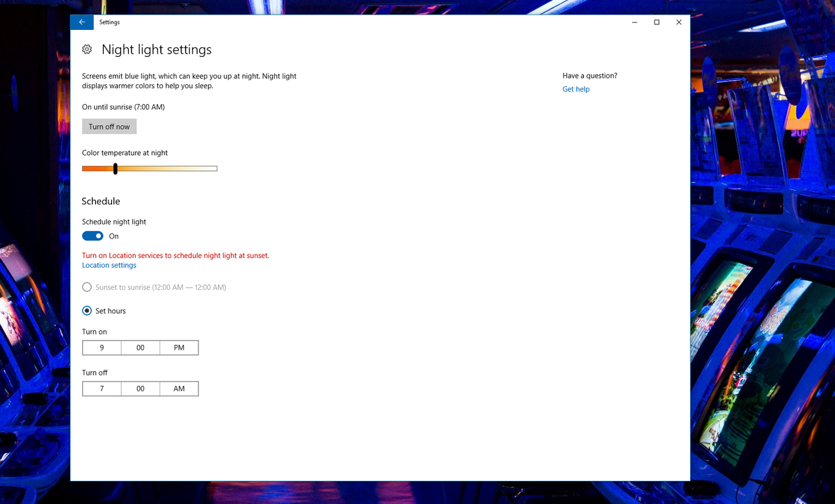The image size is (835, 504).
Task: Click the turn-off hour field showing 7
Action: point(102,388)
